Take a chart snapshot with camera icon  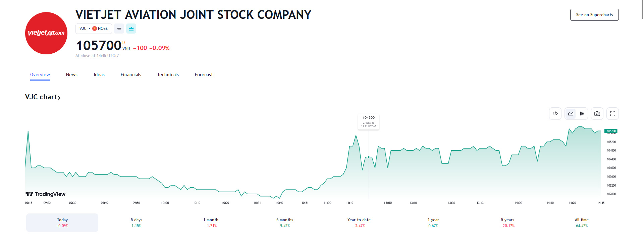click(x=597, y=114)
